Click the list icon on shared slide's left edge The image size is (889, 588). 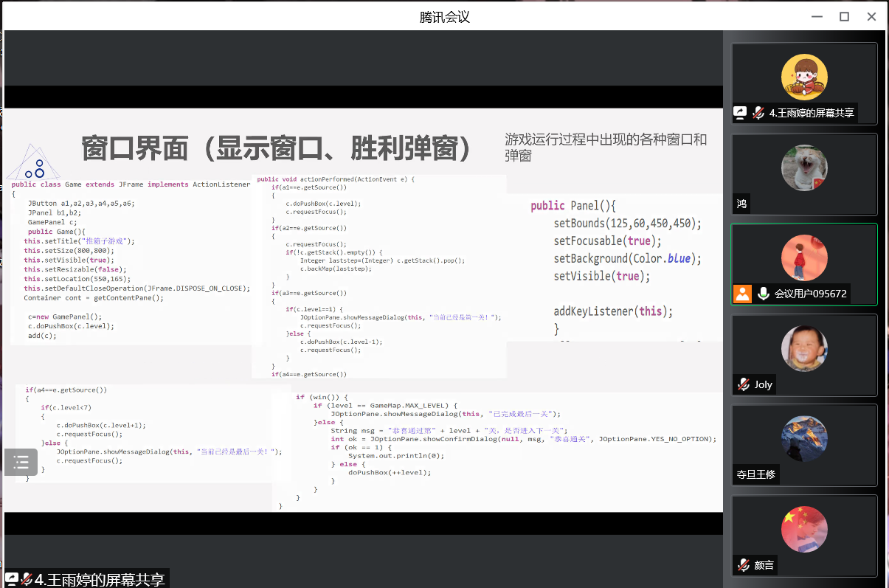(21, 463)
